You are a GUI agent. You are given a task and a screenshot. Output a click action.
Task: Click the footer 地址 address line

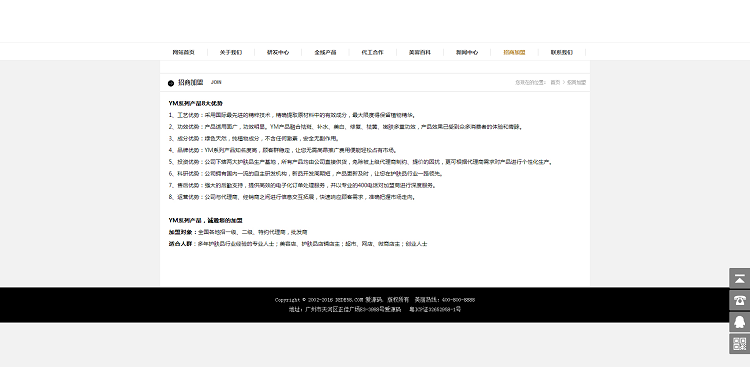(x=375, y=310)
